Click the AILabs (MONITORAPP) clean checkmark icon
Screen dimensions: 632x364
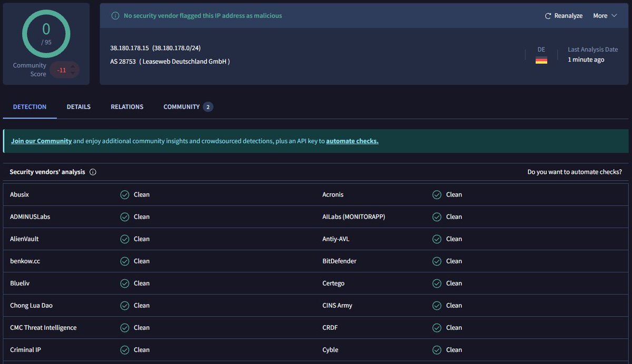pos(437,217)
